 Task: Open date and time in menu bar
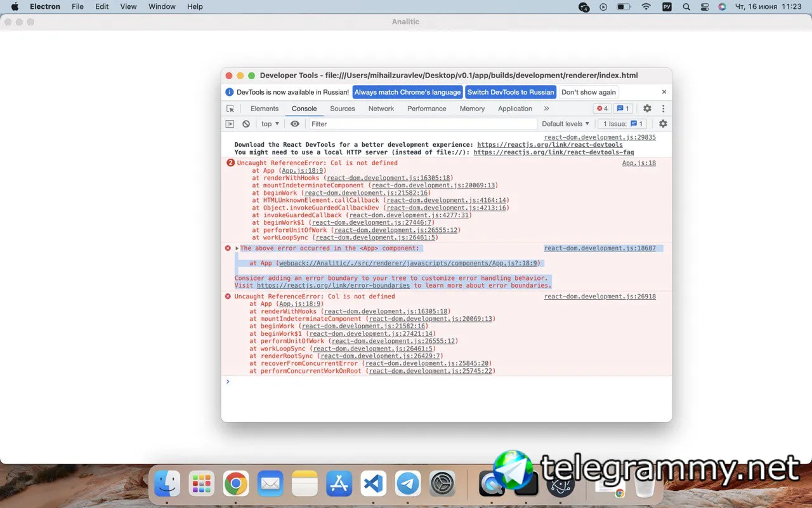click(x=768, y=6)
